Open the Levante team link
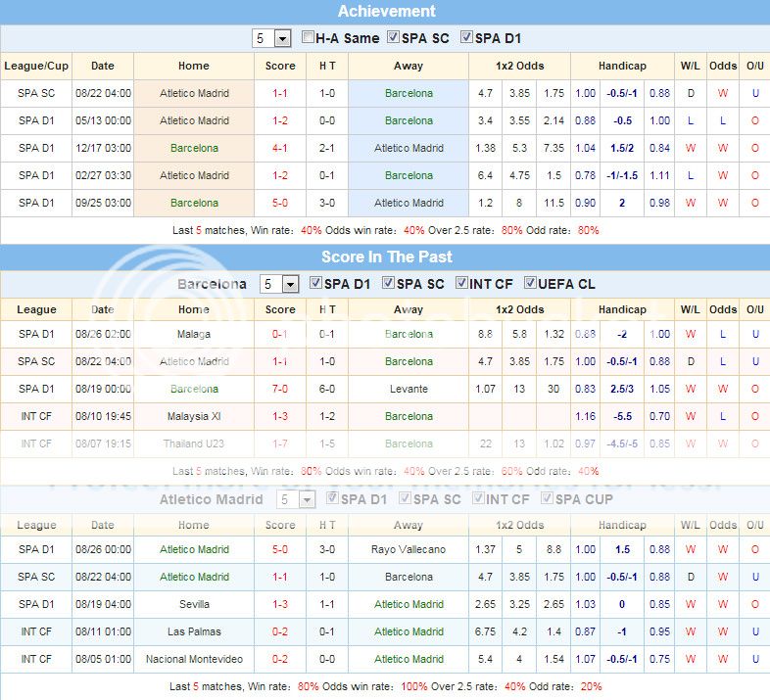Viewport: 770px width, 700px height. pyautogui.click(x=409, y=389)
